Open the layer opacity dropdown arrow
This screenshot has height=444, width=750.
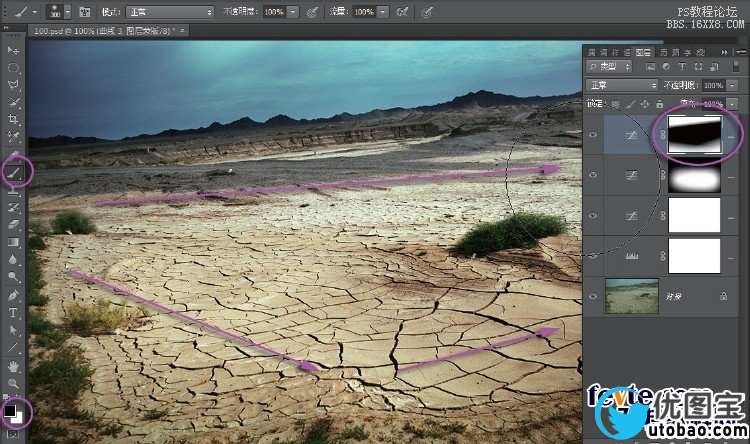[x=732, y=85]
